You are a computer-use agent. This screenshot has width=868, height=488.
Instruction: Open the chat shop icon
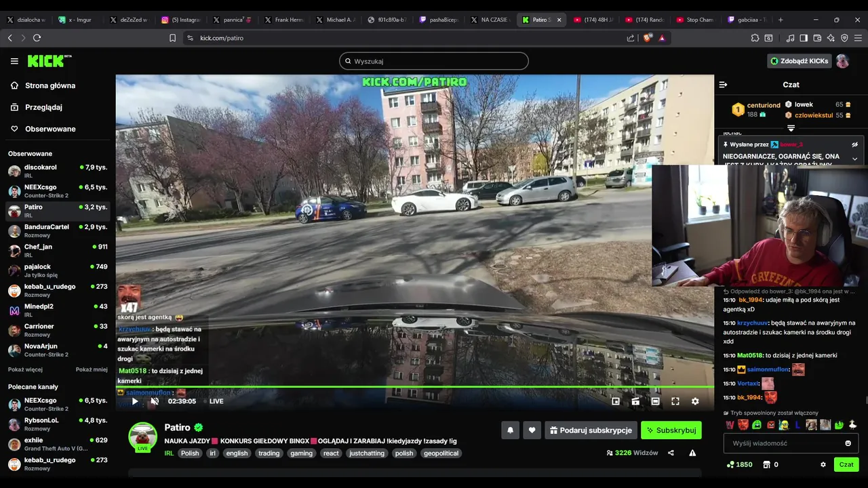click(x=767, y=464)
